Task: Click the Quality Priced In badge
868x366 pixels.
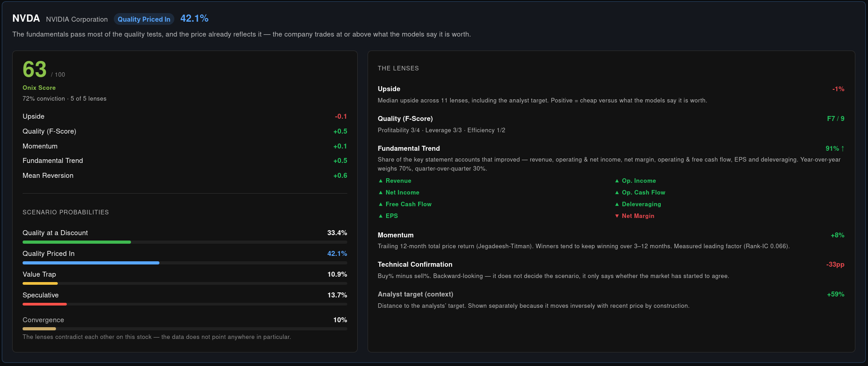Action: pos(144,19)
